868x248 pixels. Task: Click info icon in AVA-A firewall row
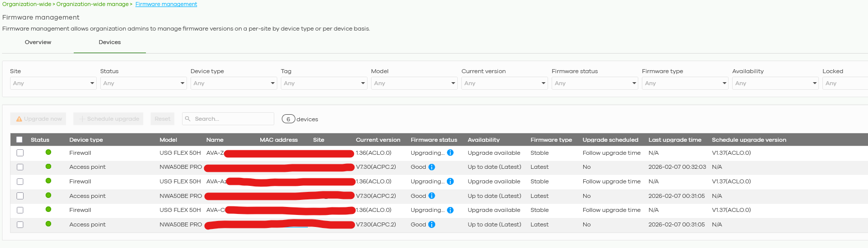[450, 181]
